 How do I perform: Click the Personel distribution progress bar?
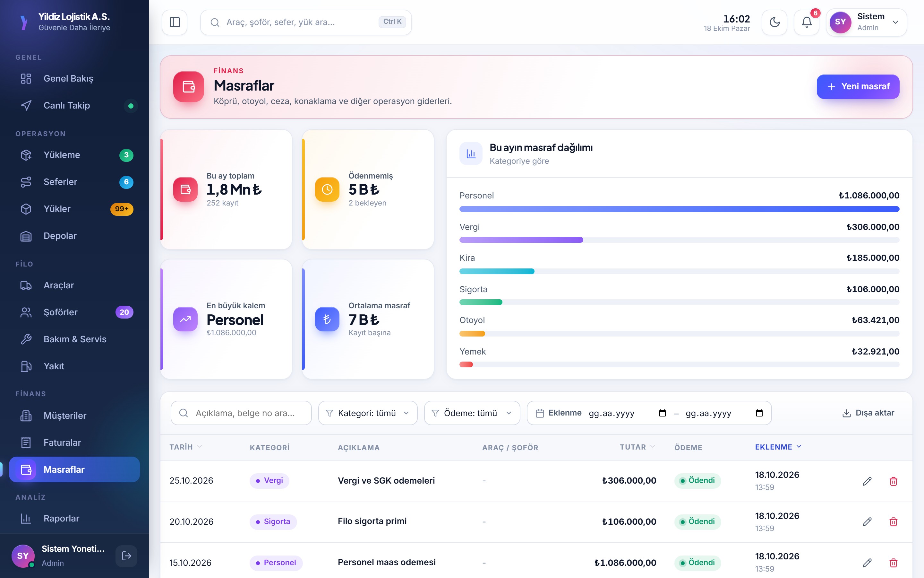(679, 209)
